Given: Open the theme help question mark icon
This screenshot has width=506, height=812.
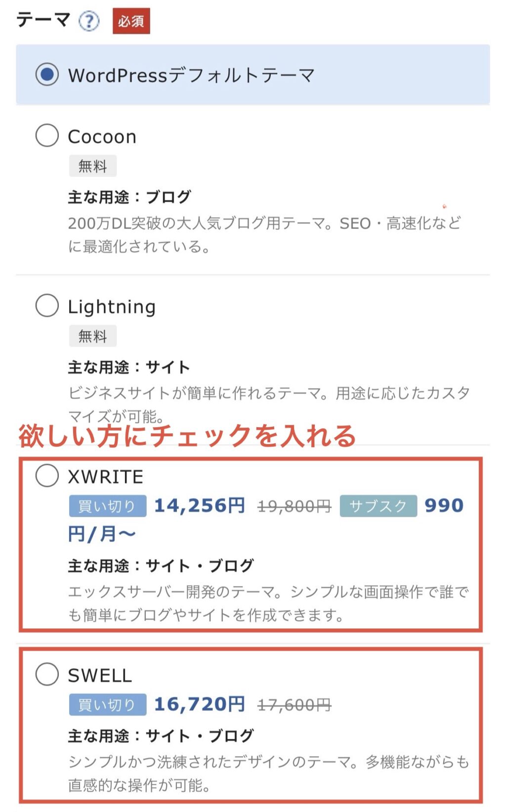Looking at the screenshot, I should [x=89, y=21].
